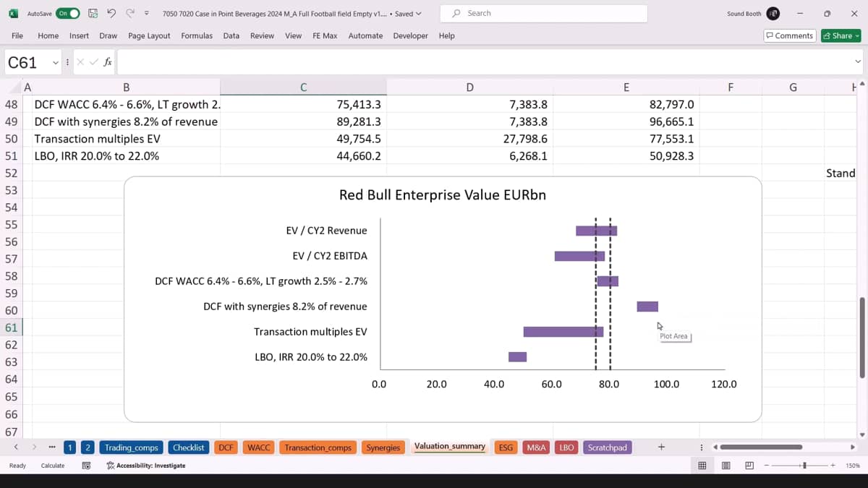
Task: Click the next sheet arrow
Action: pyautogui.click(x=33, y=448)
